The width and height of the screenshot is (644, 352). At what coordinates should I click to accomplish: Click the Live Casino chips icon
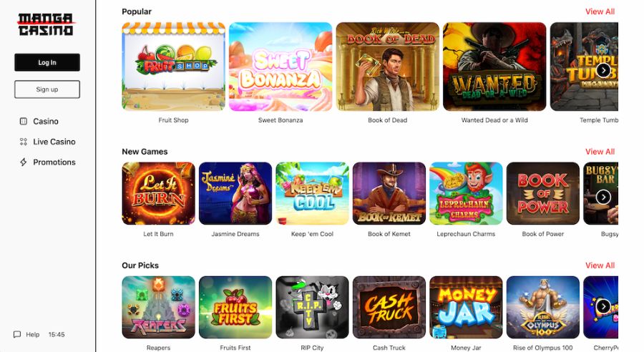(24, 142)
